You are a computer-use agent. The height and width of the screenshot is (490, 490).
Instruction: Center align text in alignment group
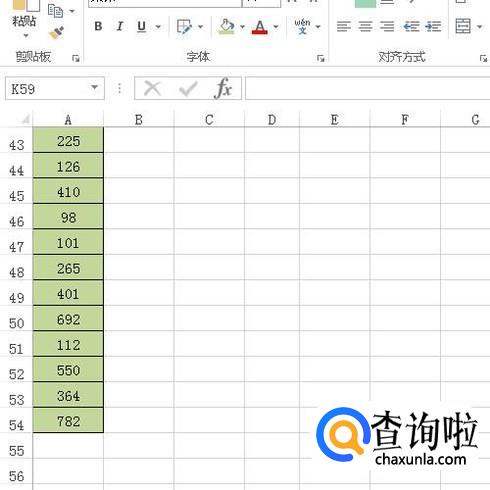point(365,26)
